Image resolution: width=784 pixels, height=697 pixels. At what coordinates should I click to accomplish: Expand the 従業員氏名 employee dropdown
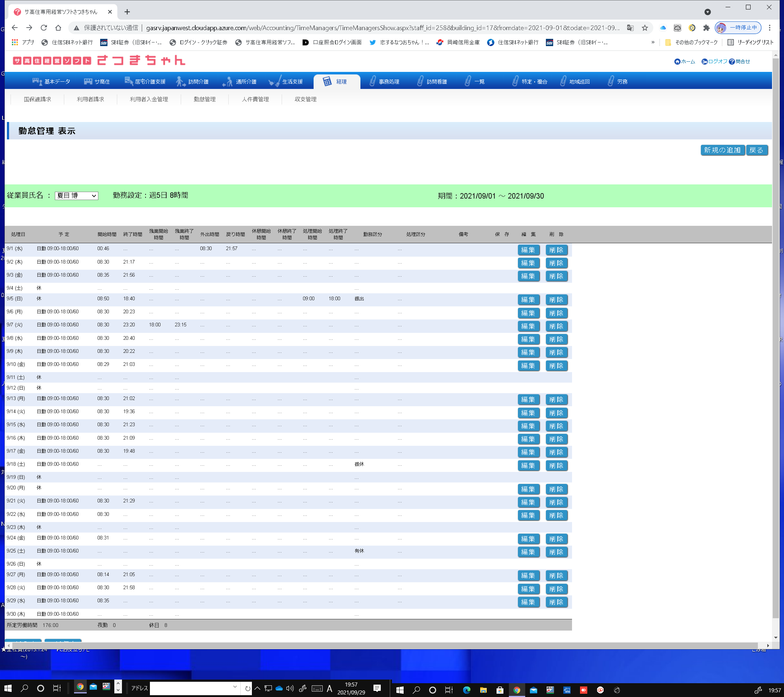[76, 196]
